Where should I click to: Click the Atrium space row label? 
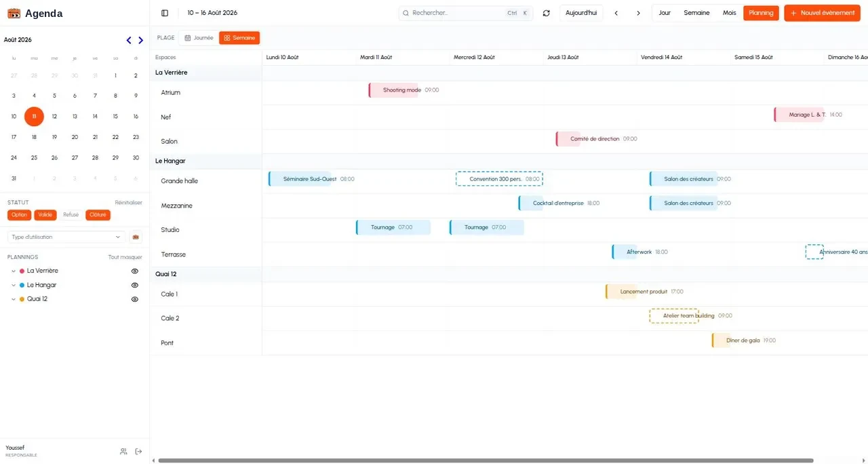pos(170,93)
